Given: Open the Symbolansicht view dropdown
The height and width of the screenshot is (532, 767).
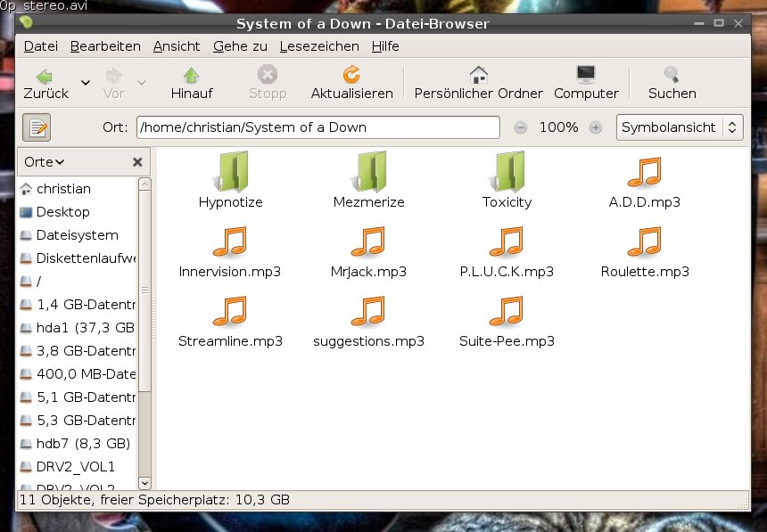Looking at the screenshot, I should coord(680,127).
